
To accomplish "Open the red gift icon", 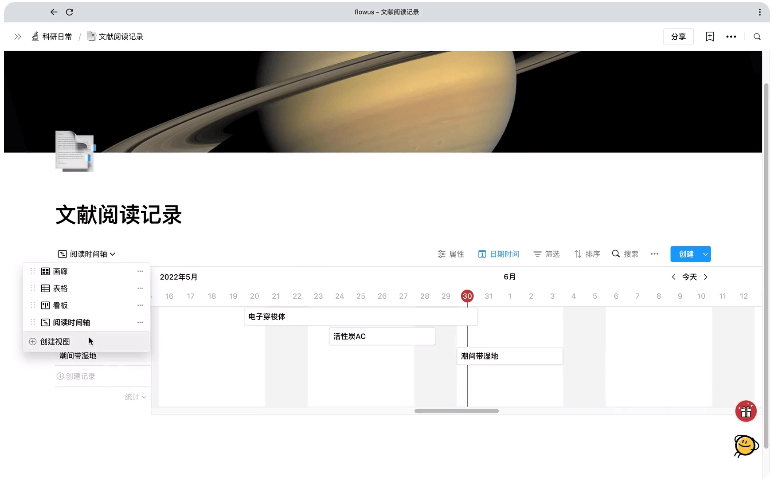I will (746, 411).
